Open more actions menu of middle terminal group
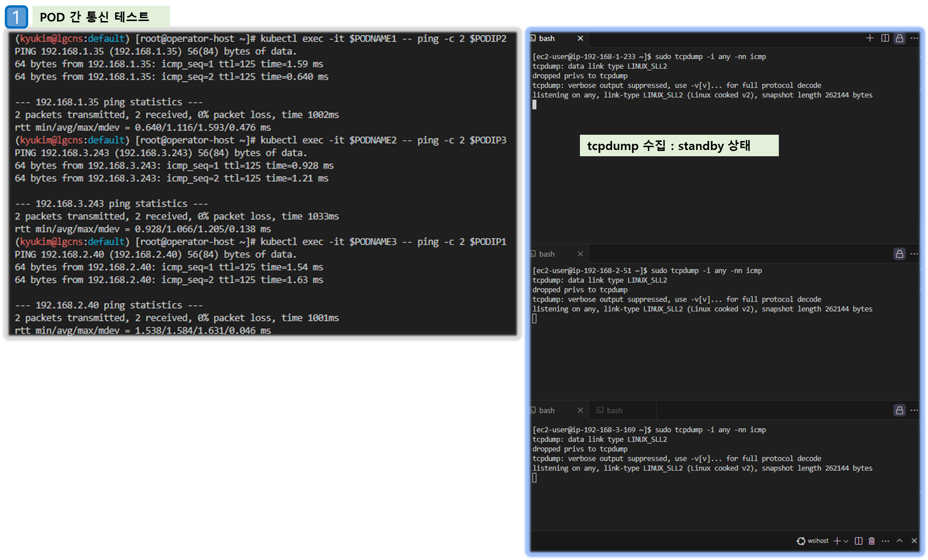The image size is (928, 560). coord(914,254)
